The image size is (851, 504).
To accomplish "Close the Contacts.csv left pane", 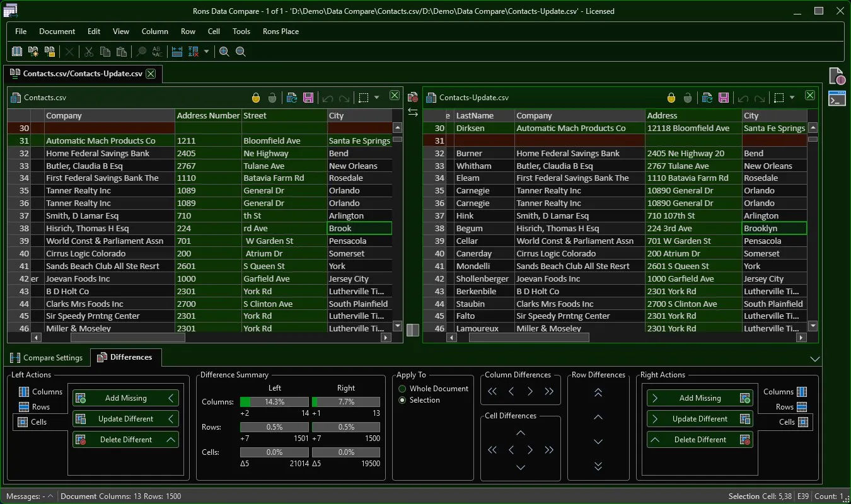I will click(395, 96).
